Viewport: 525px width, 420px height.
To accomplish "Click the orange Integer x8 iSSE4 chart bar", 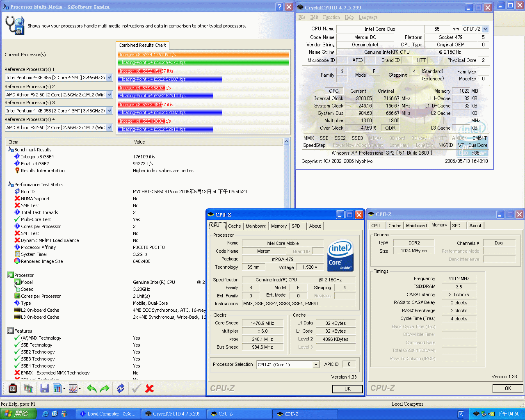I will [203, 55].
